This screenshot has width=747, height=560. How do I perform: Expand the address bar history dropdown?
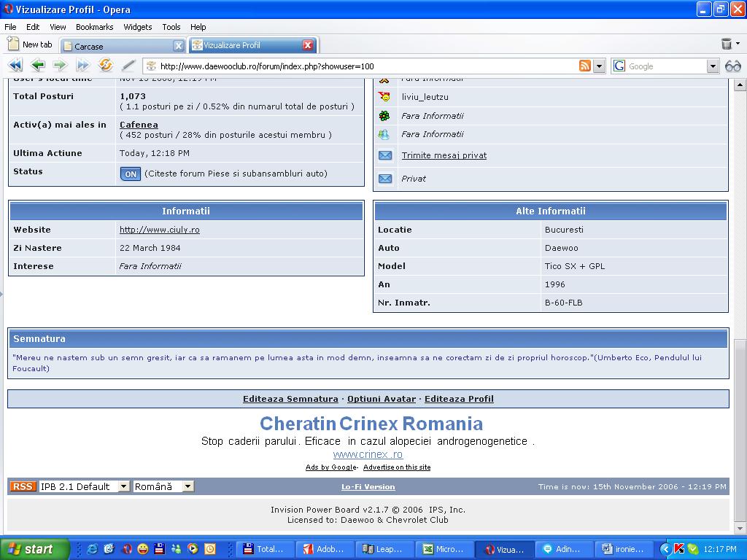pos(600,66)
